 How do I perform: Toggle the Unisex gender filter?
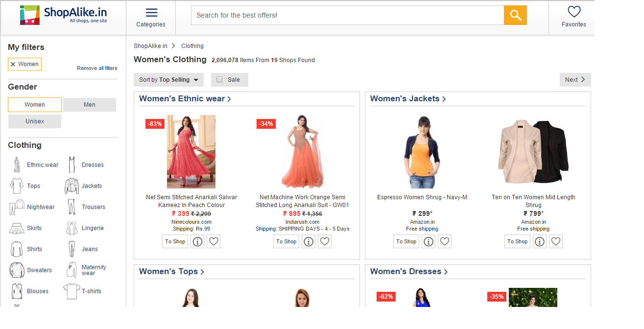coord(34,121)
